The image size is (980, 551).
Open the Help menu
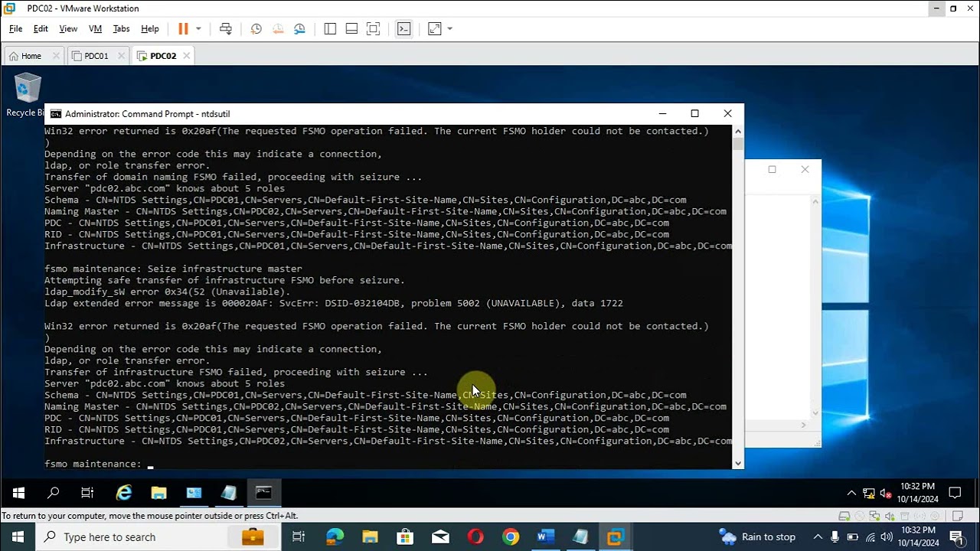pos(150,29)
